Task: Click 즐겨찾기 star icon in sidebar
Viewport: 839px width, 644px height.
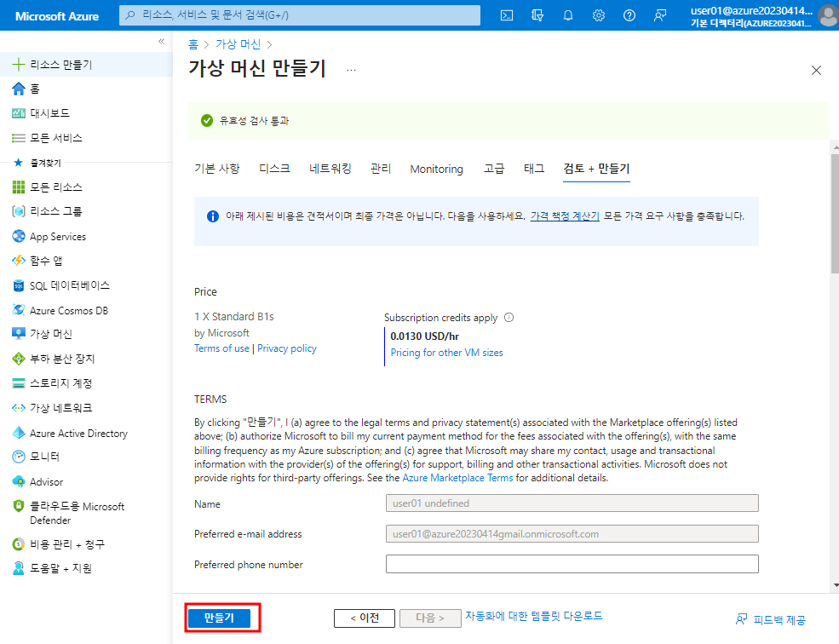Action: coord(18,162)
